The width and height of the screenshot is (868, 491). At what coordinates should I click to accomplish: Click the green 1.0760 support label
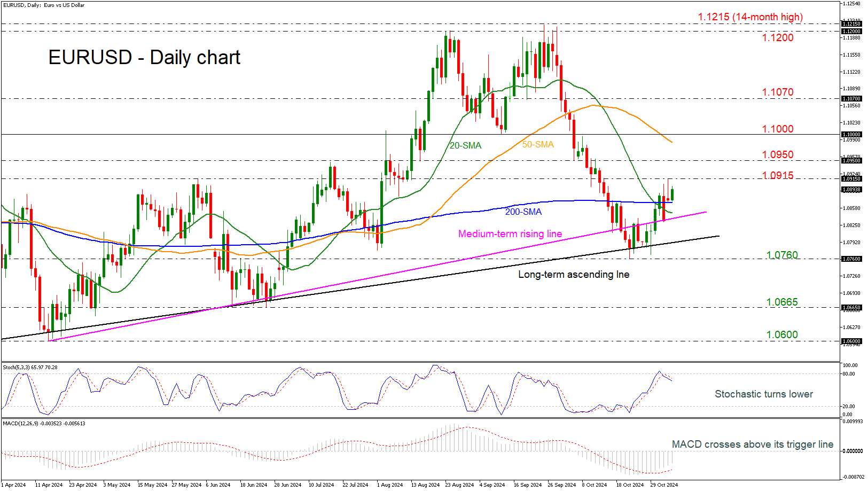782,255
